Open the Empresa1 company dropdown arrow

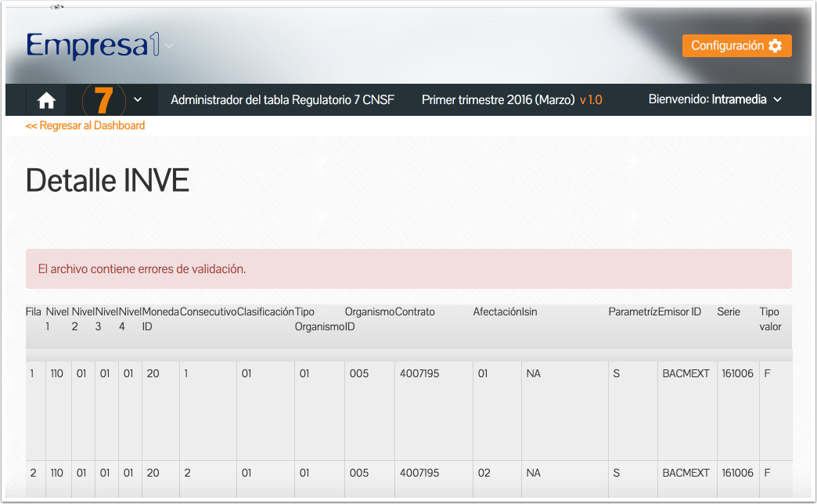click(x=170, y=46)
